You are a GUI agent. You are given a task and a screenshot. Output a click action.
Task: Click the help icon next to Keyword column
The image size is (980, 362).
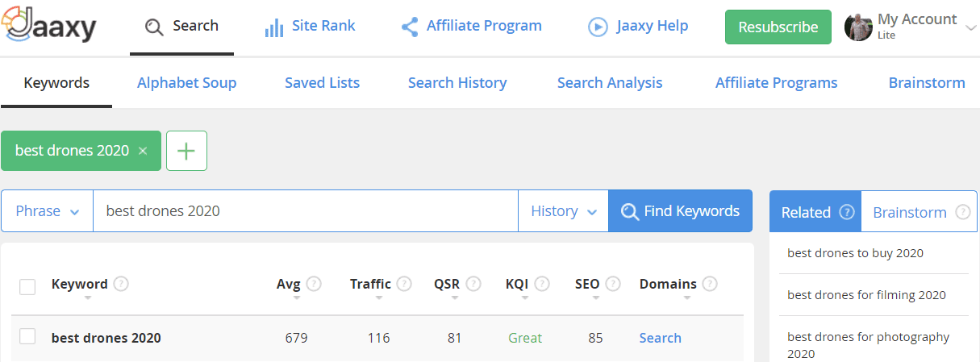coord(121,284)
